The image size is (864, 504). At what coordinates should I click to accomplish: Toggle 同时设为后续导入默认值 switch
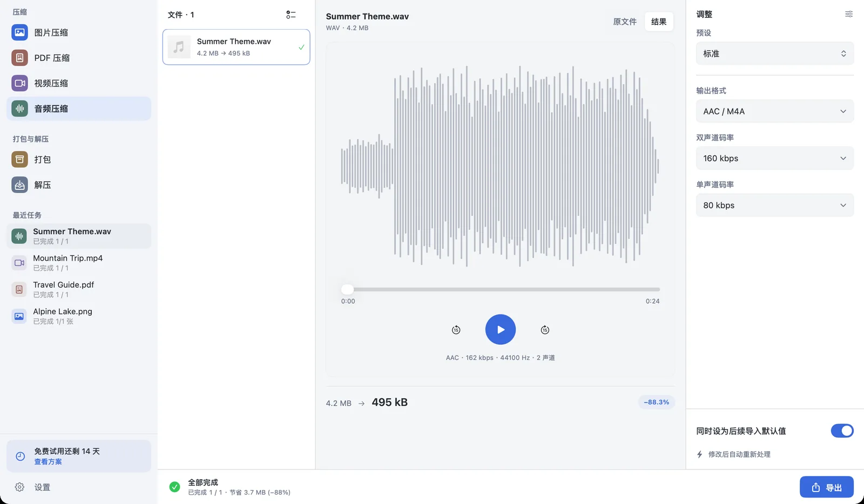click(x=842, y=431)
